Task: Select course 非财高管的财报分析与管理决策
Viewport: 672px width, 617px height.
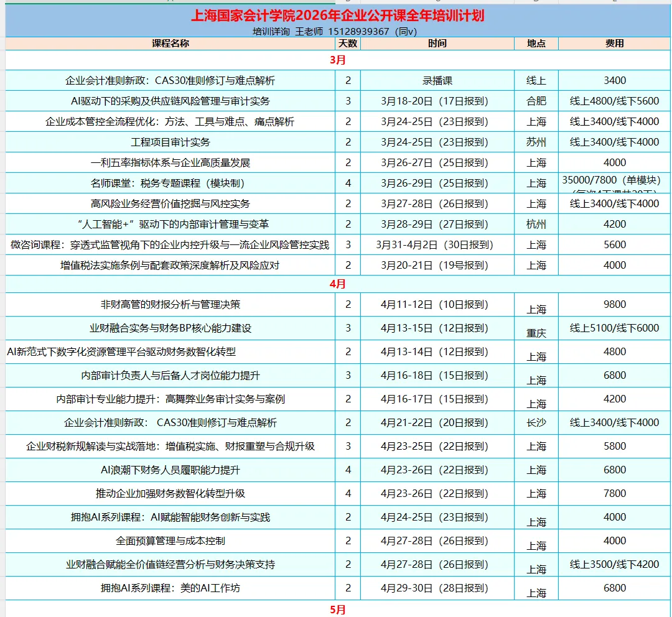Action: [x=170, y=305]
